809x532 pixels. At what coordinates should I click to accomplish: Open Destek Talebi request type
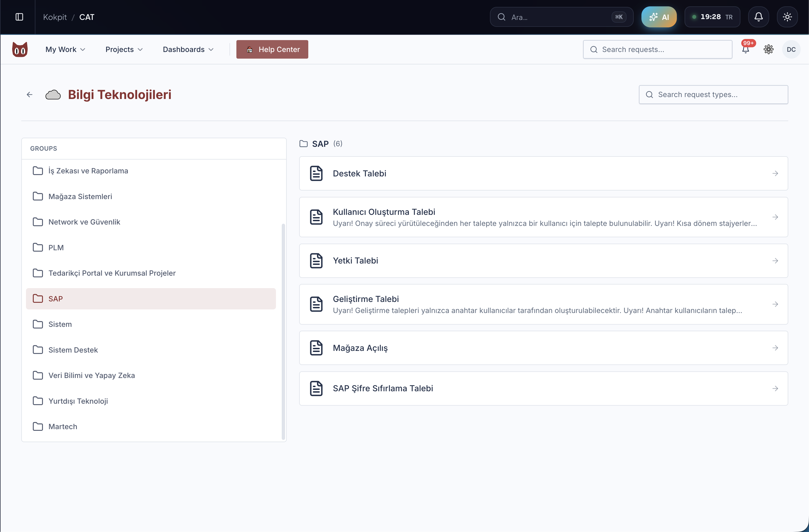click(x=544, y=173)
